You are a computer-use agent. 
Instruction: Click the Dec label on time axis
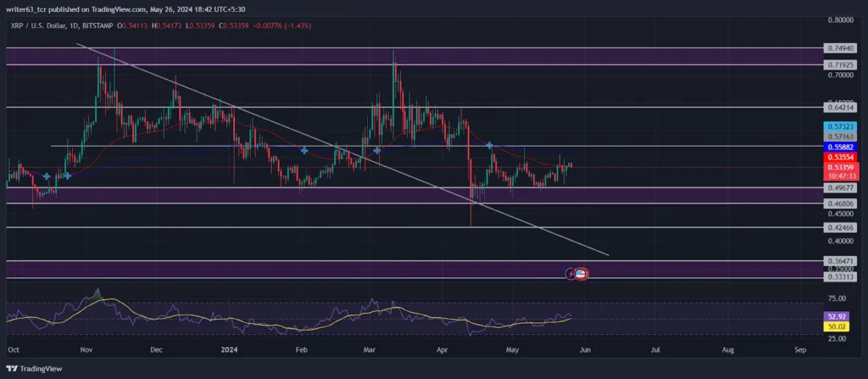(x=157, y=350)
